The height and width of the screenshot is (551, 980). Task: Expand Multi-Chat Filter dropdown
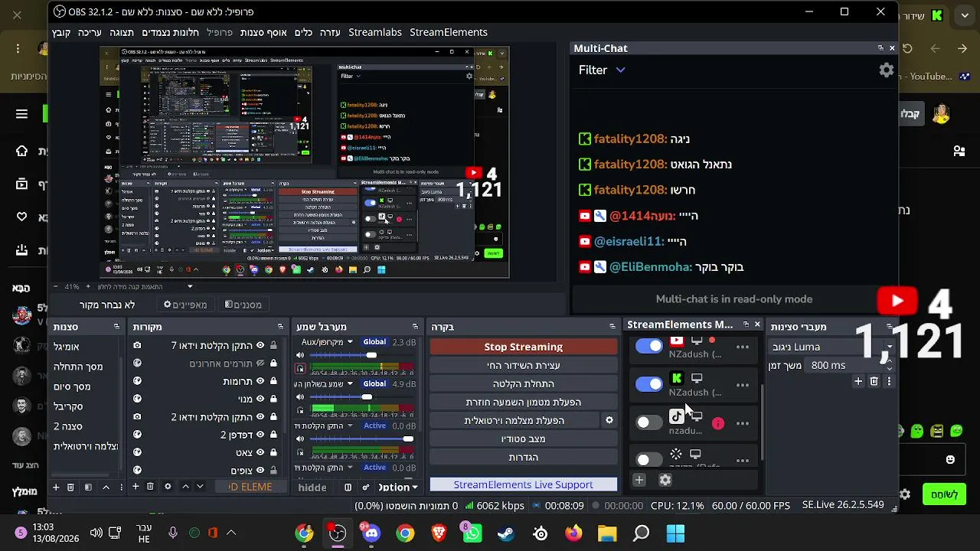pyautogui.click(x=602, y=70)
